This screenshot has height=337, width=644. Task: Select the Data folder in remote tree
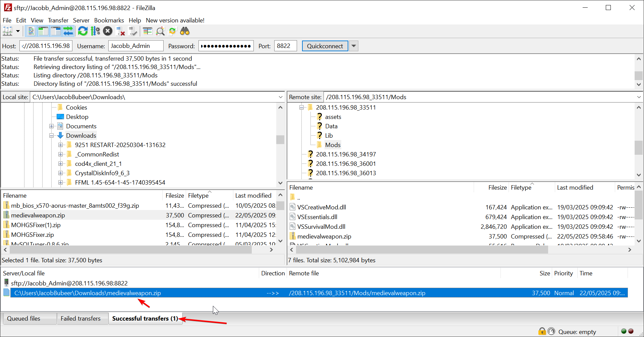[x=331, y=126]
